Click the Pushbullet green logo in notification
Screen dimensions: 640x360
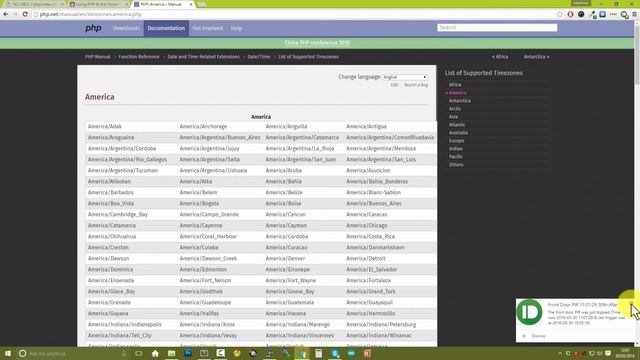[529, 312]
